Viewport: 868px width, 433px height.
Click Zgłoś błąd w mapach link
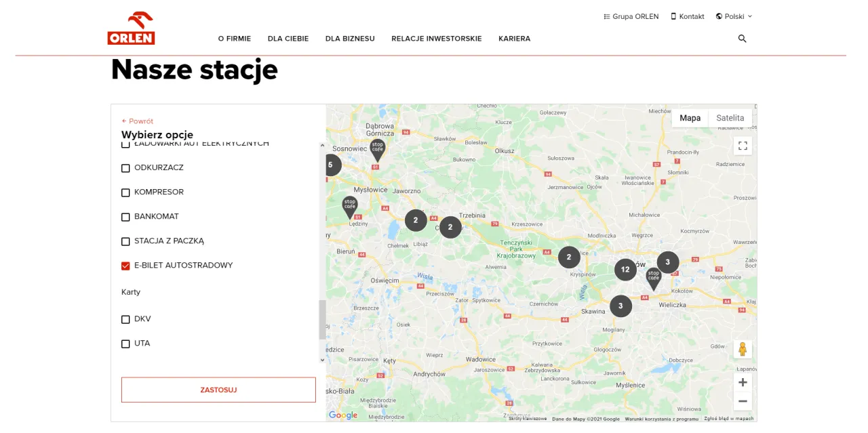[x=729, y=419]
